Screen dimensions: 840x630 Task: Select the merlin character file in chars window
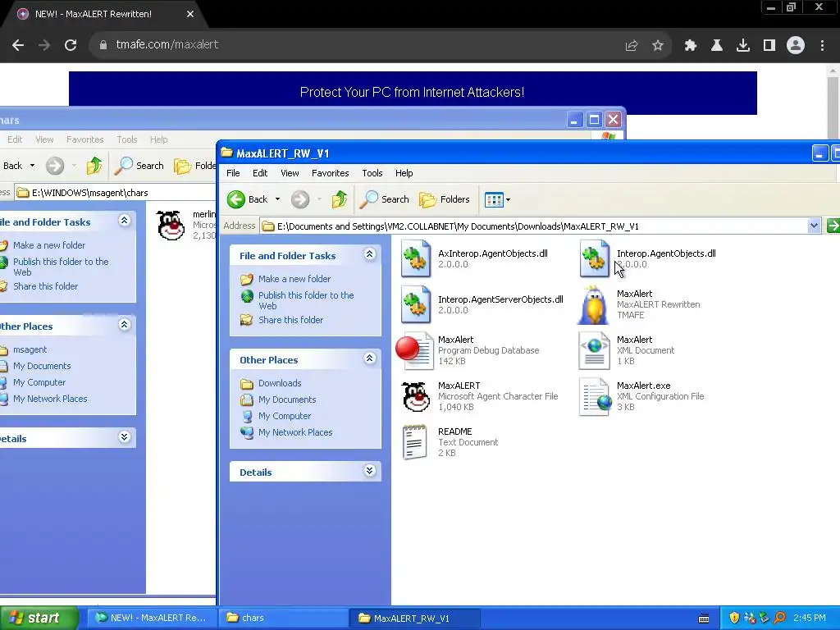(171, 226)
